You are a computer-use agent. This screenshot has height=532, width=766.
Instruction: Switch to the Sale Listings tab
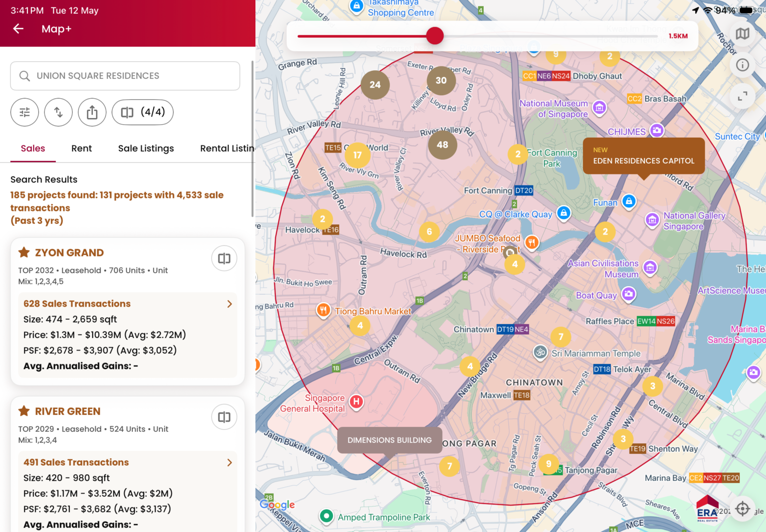146,148
